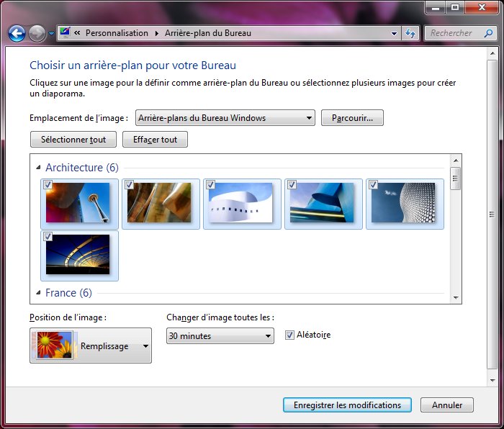The height and width of the screenshot is (429, 504).
Task: Click the magnifying glass search icon
Action: 489,33
